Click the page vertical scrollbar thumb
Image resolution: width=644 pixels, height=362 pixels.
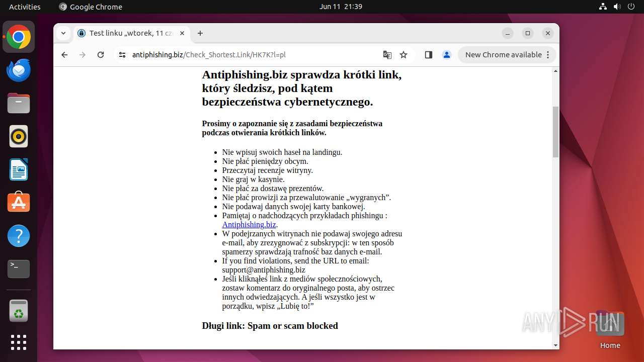pos(555,132)
